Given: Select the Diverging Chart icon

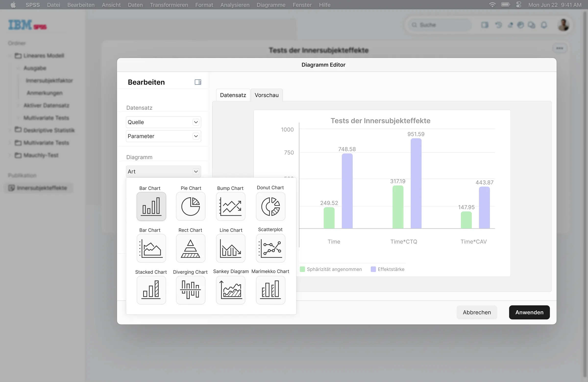Looking at the screenshot, I should click(x=190, y=290).
